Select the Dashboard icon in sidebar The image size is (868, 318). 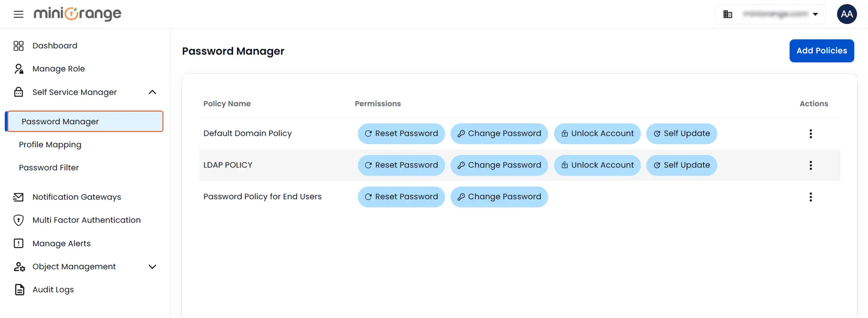19,45
